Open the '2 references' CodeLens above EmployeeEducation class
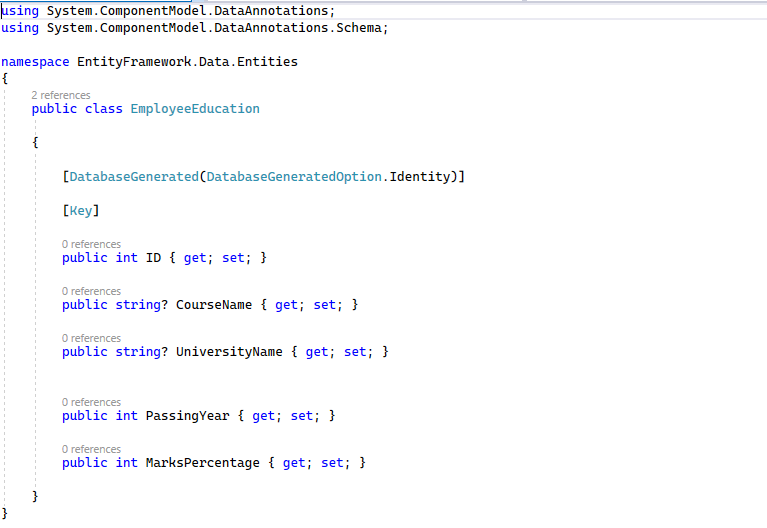 61,95
